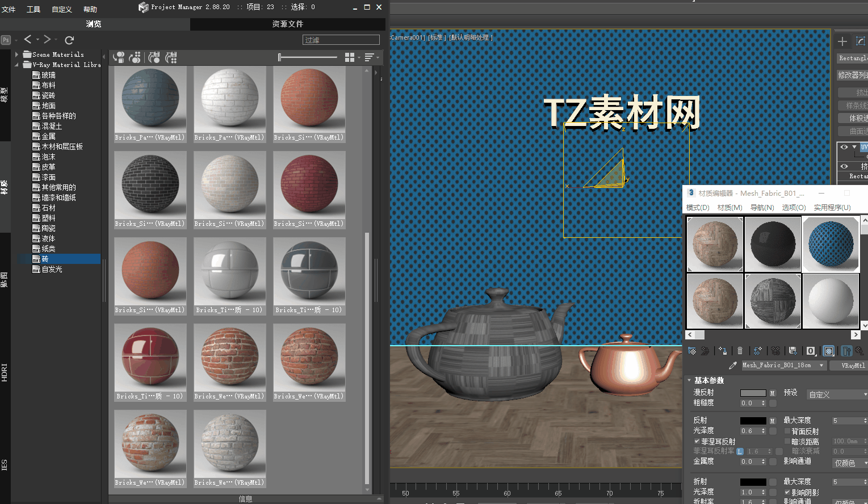Click the M button next to 漫反射

click(773, 393)
